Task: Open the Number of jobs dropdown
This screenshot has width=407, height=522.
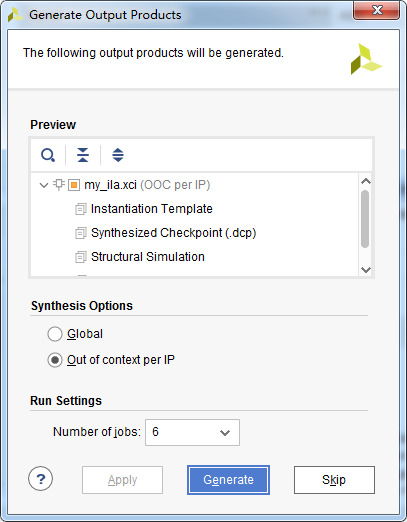Action: coord(192,432)
